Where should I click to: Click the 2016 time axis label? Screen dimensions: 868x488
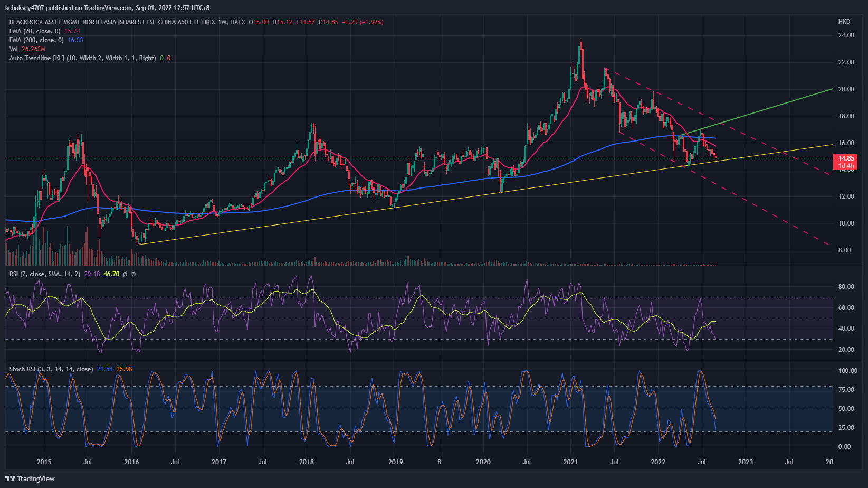click(x=131, y=462)
